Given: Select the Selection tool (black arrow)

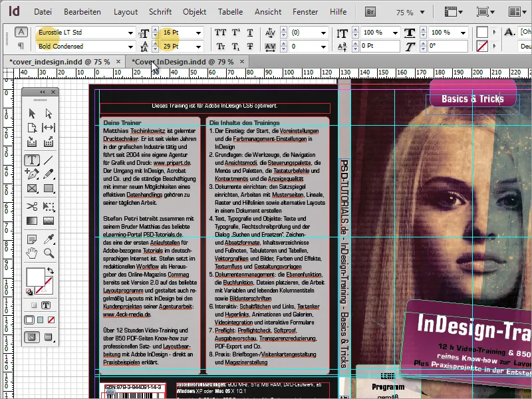Looking at the screenshot, I should [x=32, y=113].
